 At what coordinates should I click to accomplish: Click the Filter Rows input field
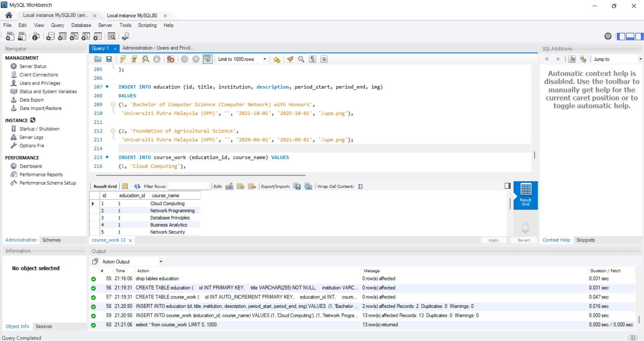[x=189, y=186]
